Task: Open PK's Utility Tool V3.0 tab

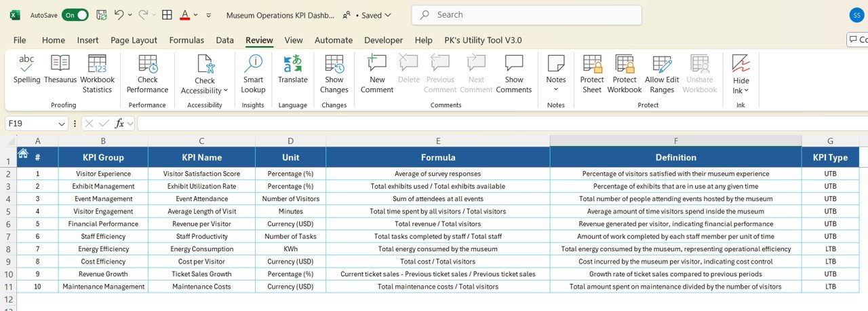Action: pyautogui.click(x=483, y=40)
